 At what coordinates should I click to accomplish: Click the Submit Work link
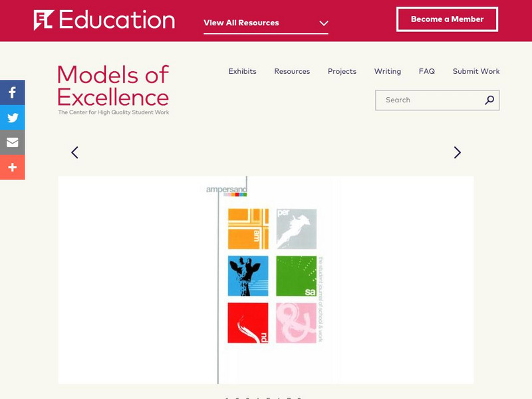(x=476, y=71)
